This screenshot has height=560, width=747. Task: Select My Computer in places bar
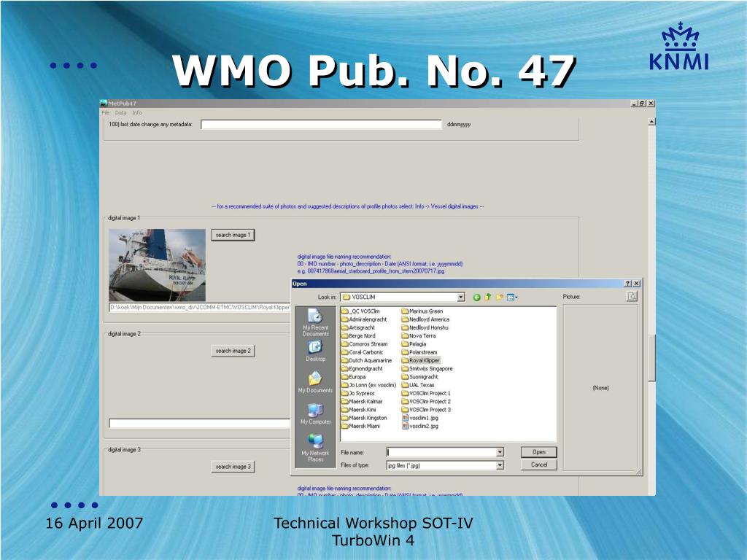click(x=315, y=414)
